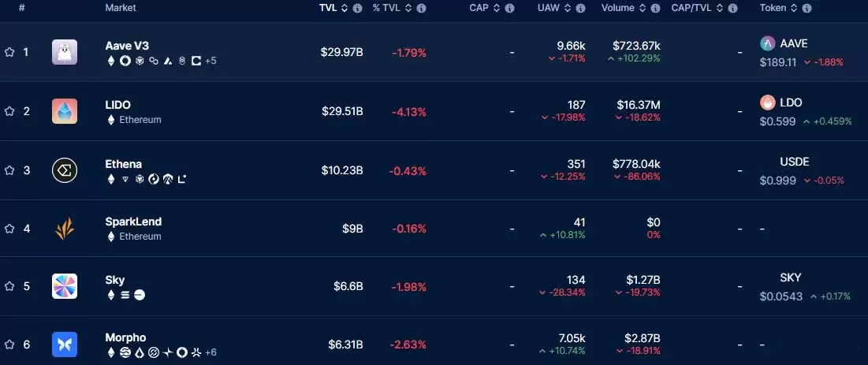
Task: Star the Morpho market row
Action: point(9,345)
